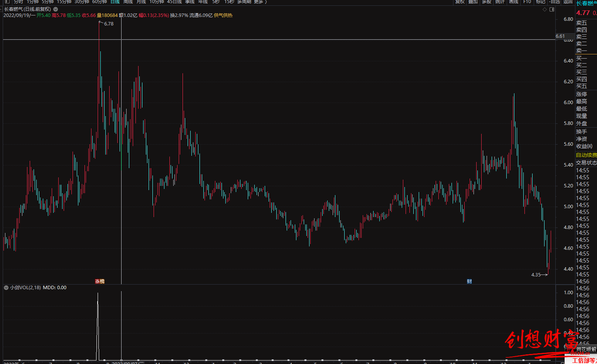Image resolution: width=597 pixels, height=364 pixels.
Task: Click the 4.35 low price label
Action: tap(536, 275)
